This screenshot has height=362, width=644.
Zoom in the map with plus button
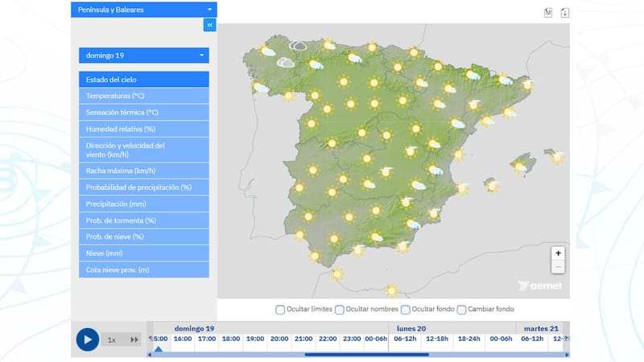point(558,253)
